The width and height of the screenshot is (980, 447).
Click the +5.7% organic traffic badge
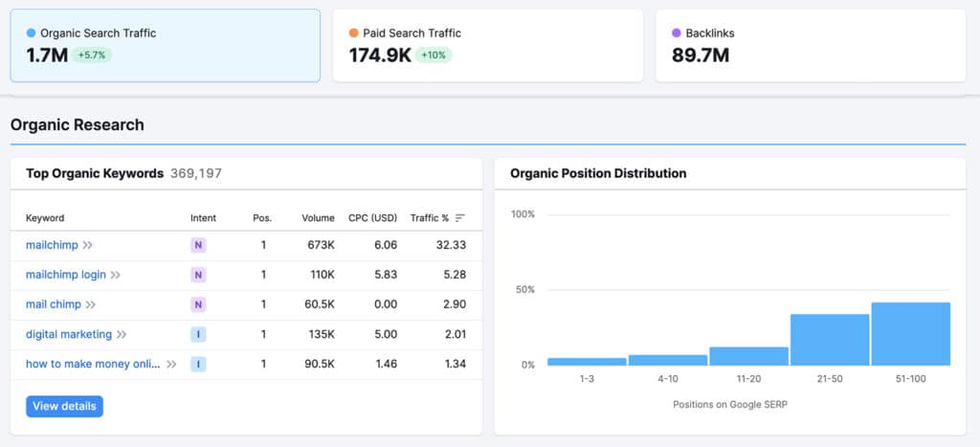pos(92,55)
